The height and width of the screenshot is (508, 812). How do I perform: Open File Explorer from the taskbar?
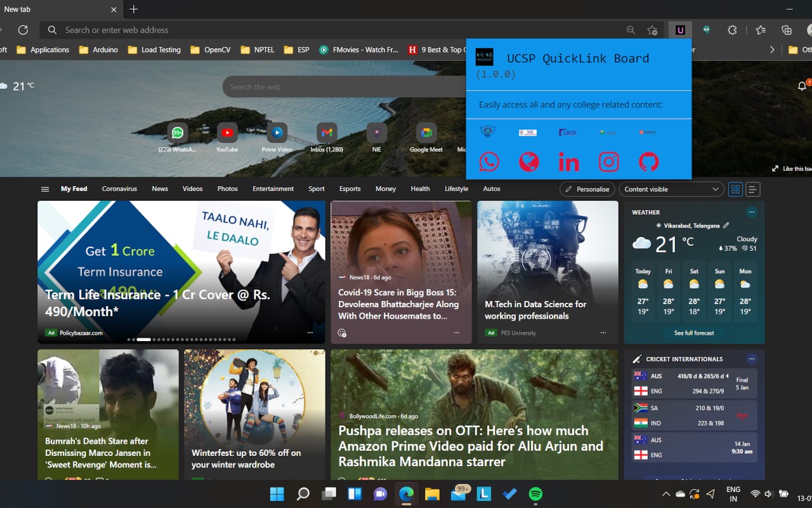pyautogui.click(x=432, y=494)
